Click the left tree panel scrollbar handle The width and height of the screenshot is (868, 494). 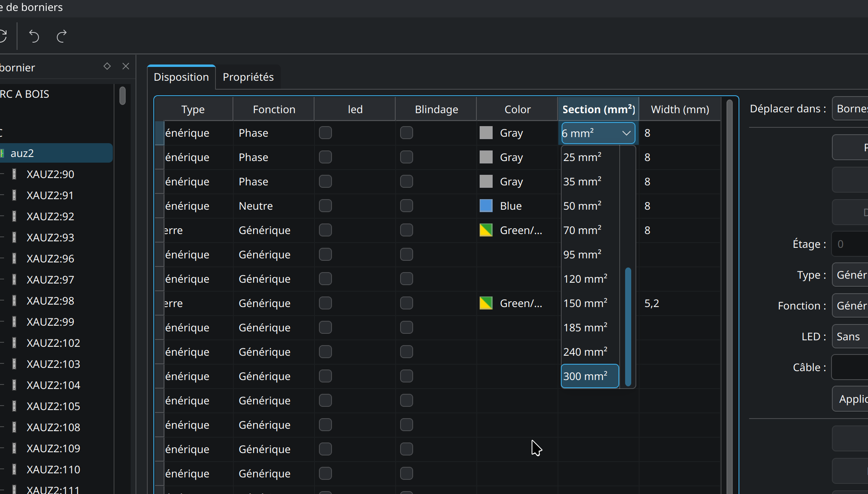tap(123, 96)
